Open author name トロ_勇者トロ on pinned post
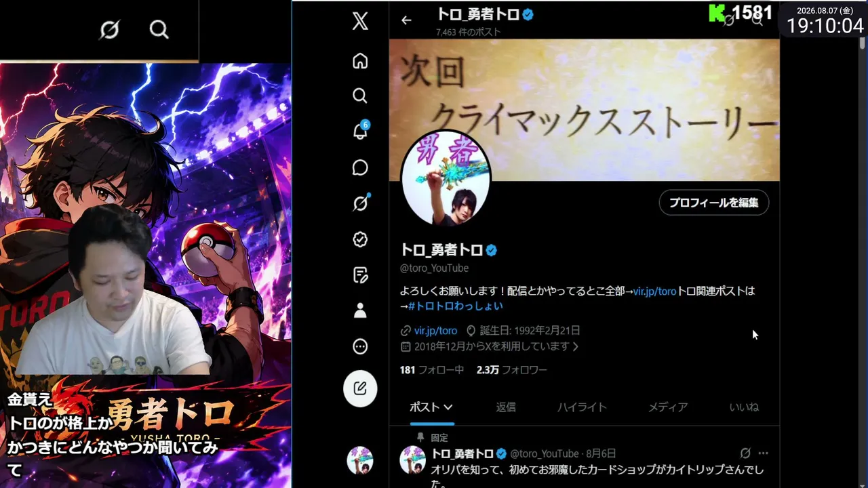 [462, 453]
